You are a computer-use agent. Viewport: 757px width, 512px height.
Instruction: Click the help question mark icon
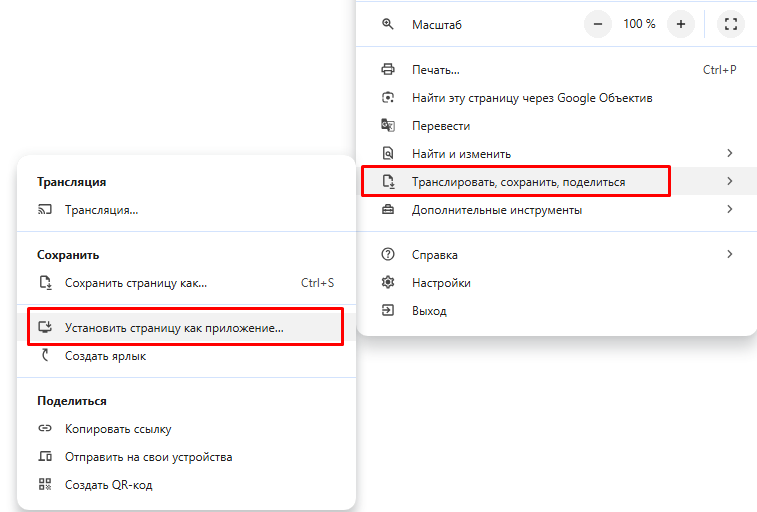pyautogui.click(x=388, y=255)
